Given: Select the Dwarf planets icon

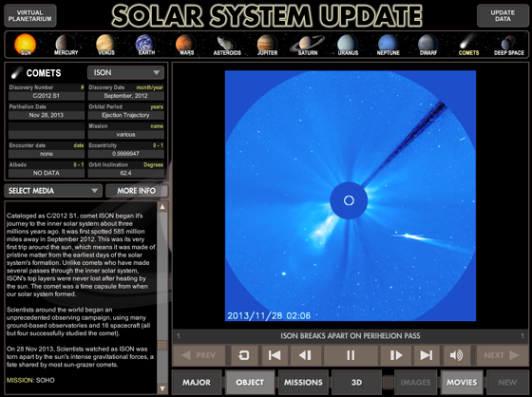Looking at the screenshot, I should click(428, 45).
